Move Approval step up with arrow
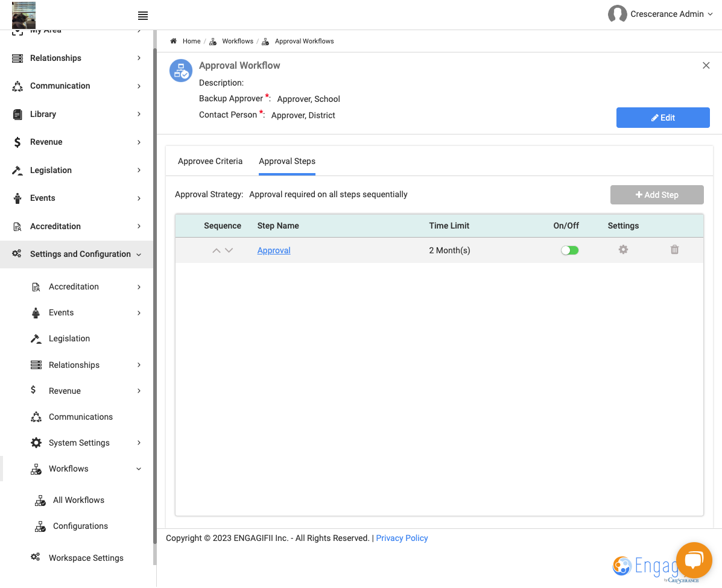The height and width of the screenshot is (588, 722). (x=216, y=250)
